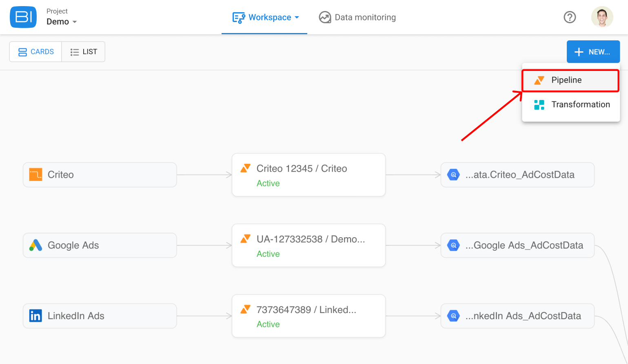This screenshot has width=628, height=364.
Task: Click the plus icon on NEW button
Action: point(579,52)
